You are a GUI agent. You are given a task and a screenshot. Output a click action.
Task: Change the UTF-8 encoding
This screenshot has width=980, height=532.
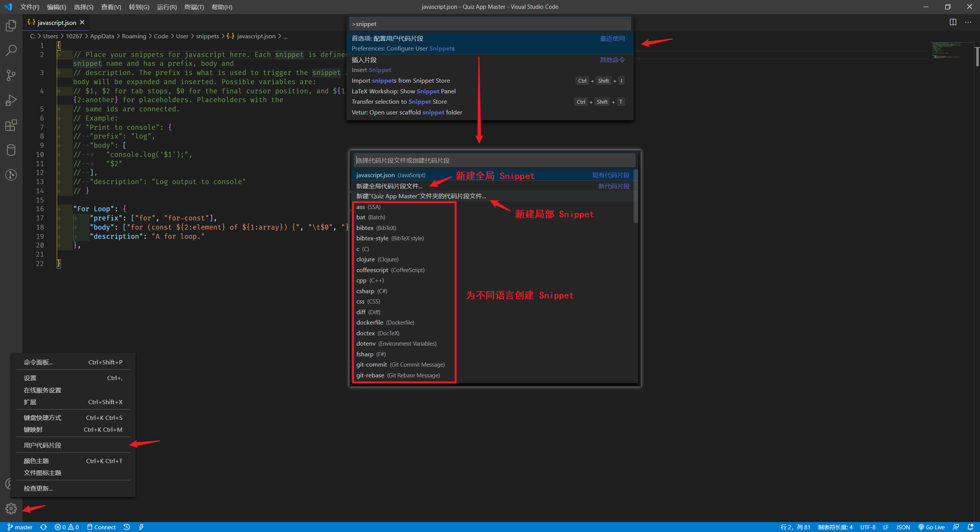coord(868,527)
